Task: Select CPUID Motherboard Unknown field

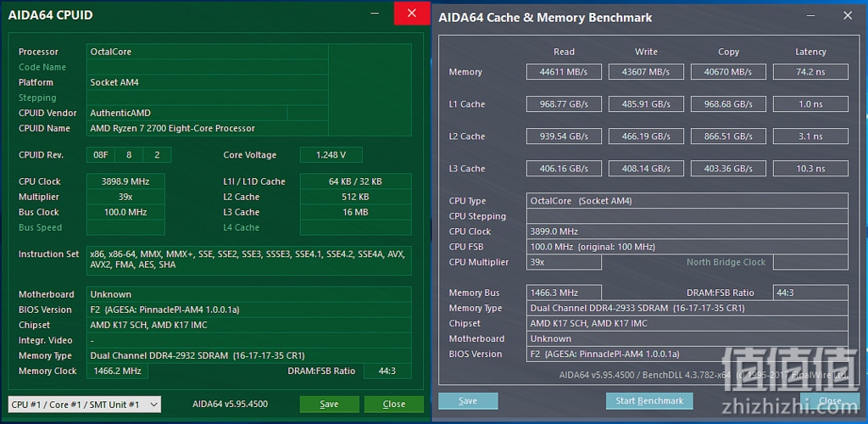Action: click(x=249, y=294)
